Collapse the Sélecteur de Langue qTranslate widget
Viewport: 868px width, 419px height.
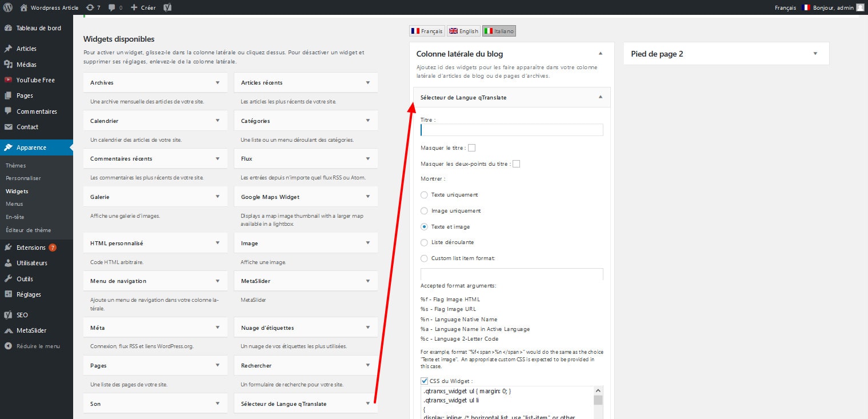tap(600, 97)
